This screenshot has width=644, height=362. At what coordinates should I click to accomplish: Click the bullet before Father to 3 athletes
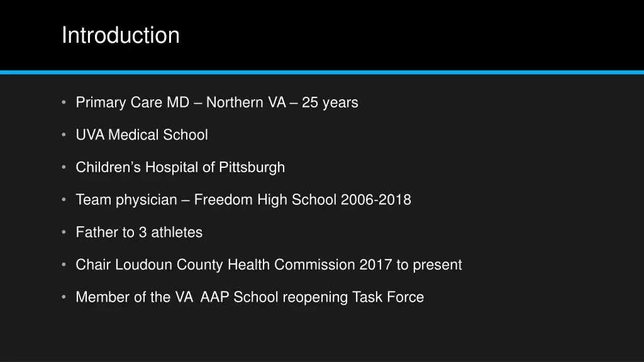[64, 231]
